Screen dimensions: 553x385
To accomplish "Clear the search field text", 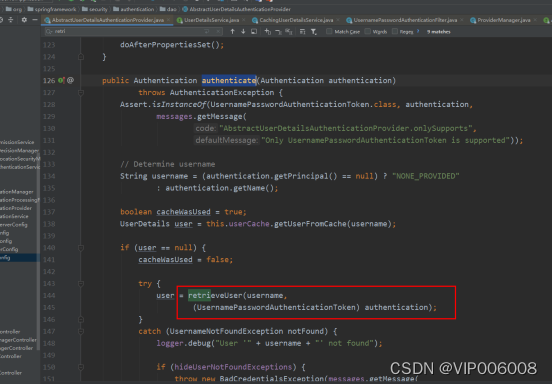I will pos(218,32).
